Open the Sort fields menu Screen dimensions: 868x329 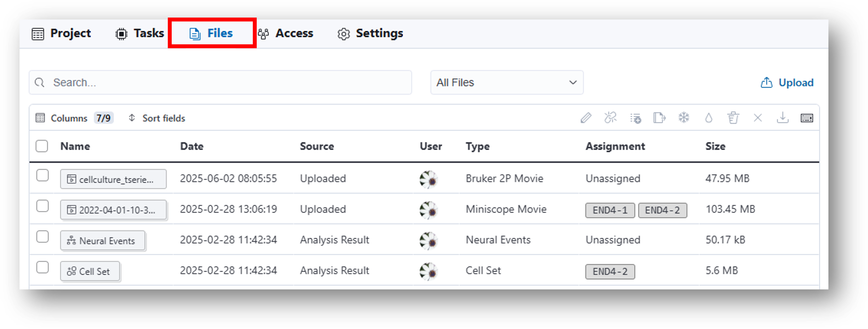click(x=157, y=118)
